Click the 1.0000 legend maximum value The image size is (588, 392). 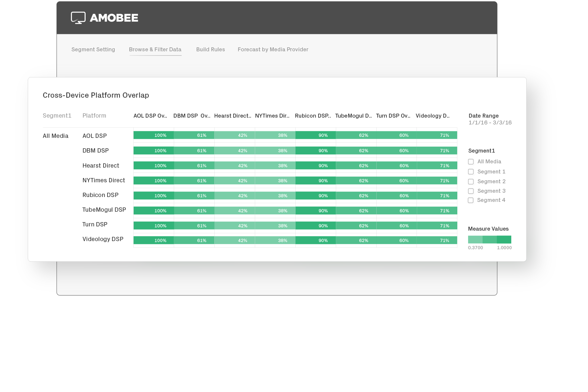click(504, 248)
